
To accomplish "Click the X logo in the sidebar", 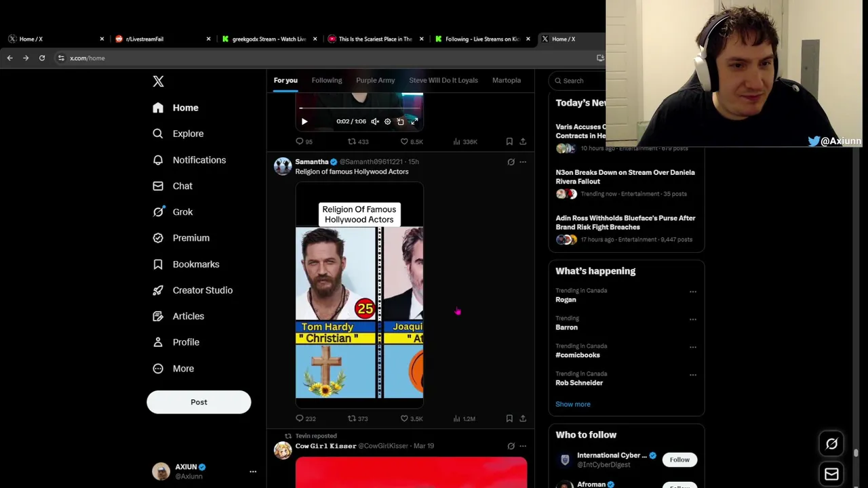I will click(158, 81).
